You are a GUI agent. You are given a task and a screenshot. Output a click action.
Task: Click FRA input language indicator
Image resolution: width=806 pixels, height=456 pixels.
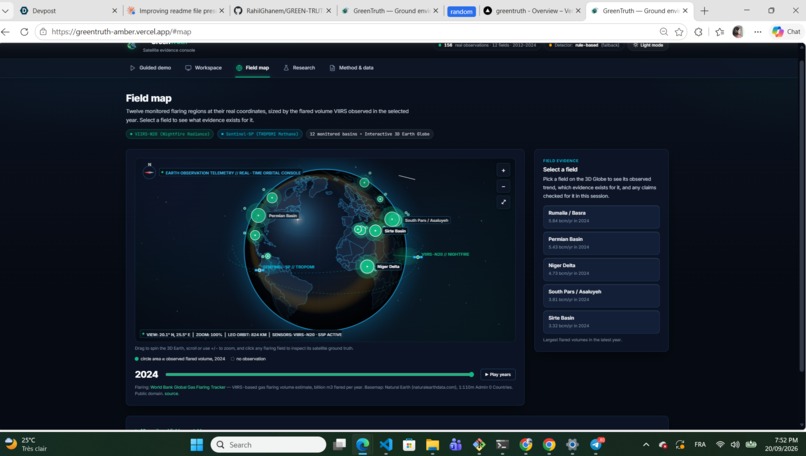point(700,445)
